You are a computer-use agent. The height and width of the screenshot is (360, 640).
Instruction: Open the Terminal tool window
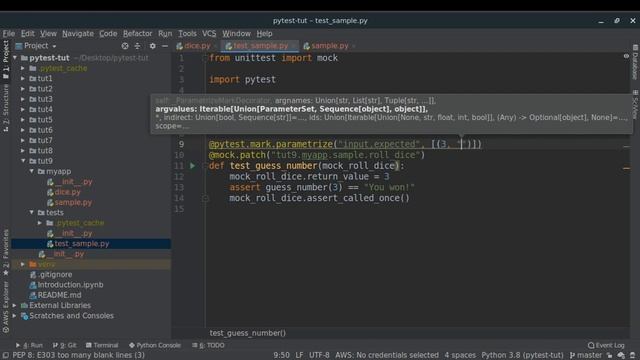102,345
